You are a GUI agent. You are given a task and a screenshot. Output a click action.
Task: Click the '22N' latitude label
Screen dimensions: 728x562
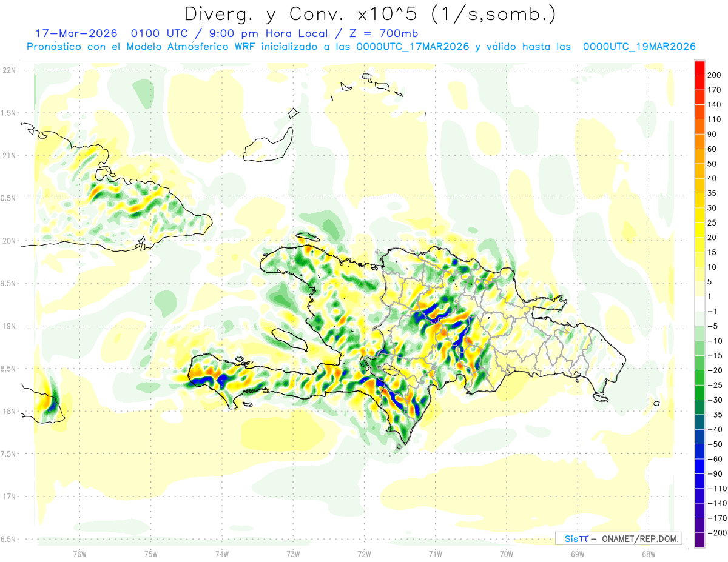(x=10, y=70)
